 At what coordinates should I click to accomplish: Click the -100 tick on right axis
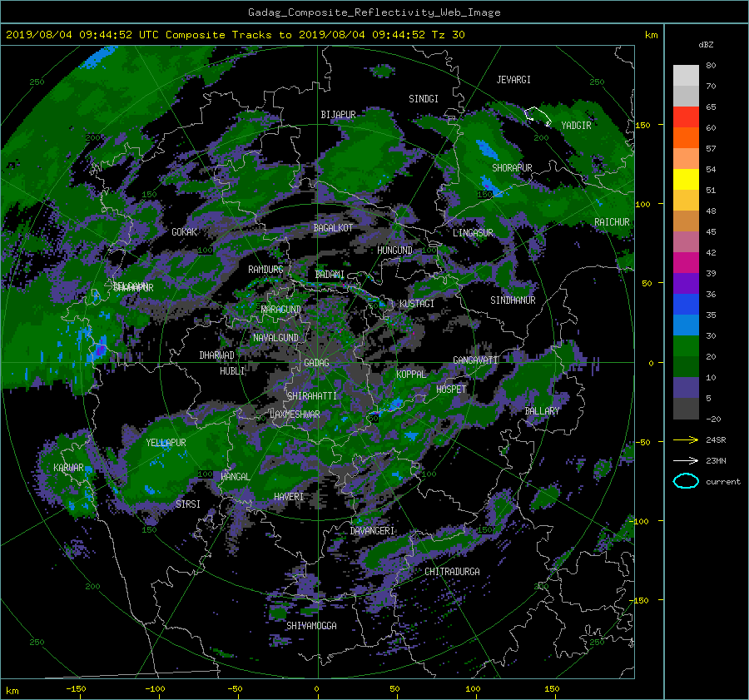tap(640, 521)
